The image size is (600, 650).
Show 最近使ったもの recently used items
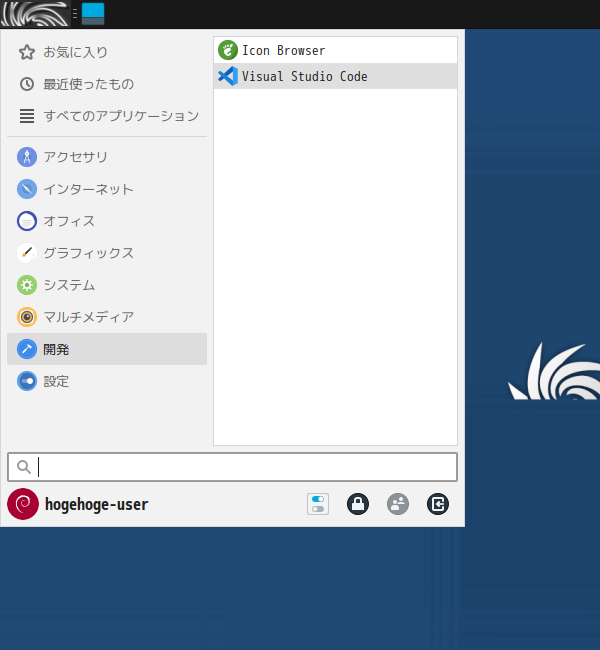(x=107, y=84)
